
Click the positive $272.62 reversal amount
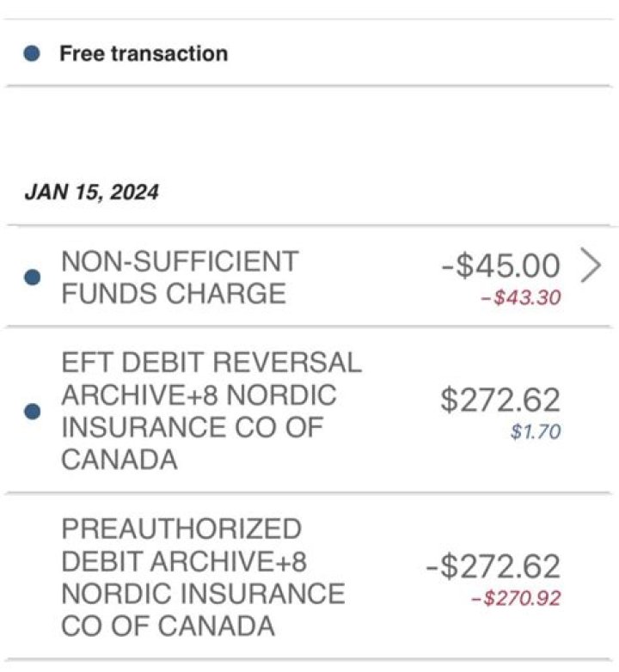click(x=499, y=400)
